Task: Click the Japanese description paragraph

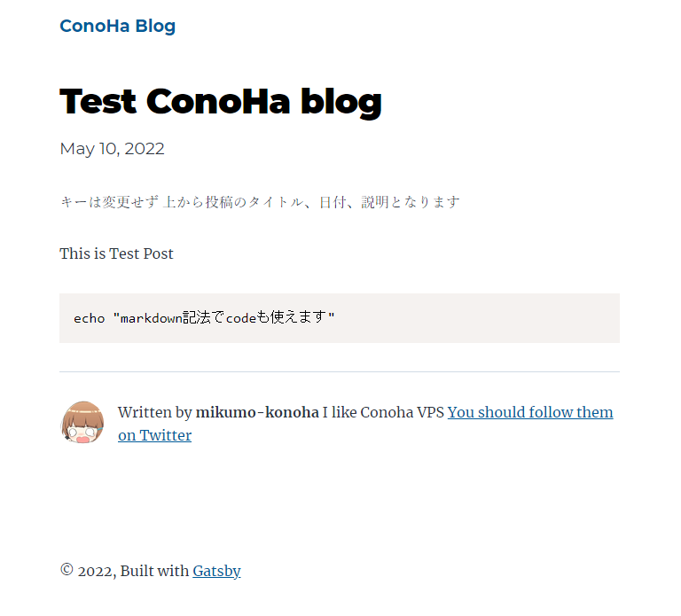Action: click(x=260, y=202)
